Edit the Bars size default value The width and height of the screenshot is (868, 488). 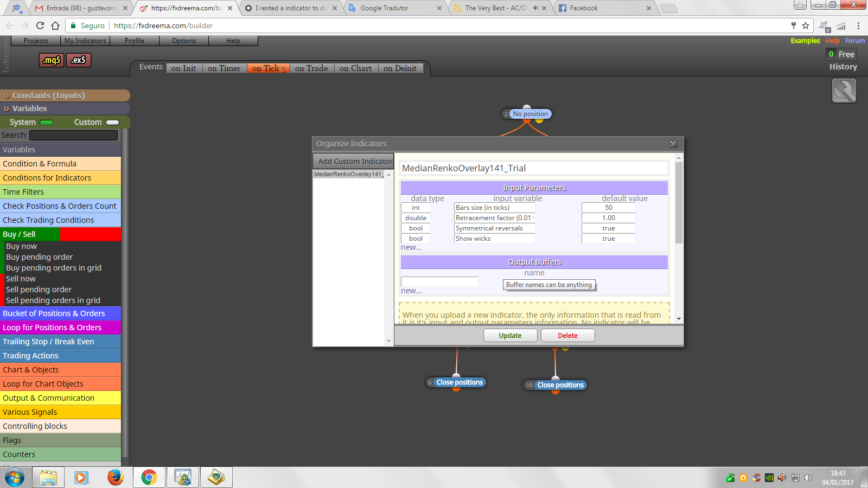pyautogui.click(x=608, y=208)
